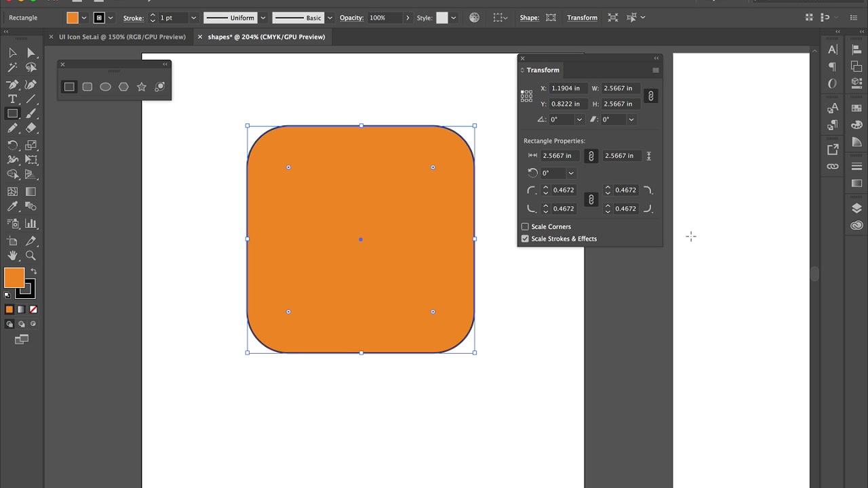The image size is (868, 488).
Task: Toggle the corner radius link chain
Action: click(591, 199)
